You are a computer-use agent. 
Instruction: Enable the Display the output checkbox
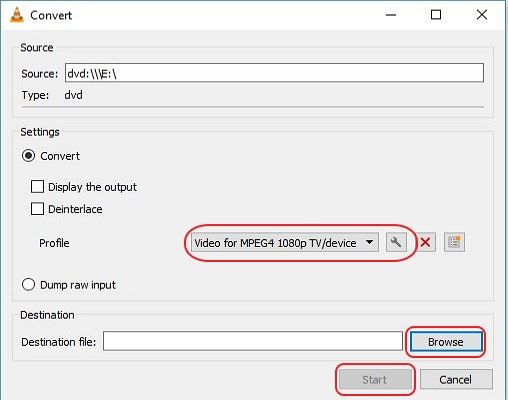[37, 187]
